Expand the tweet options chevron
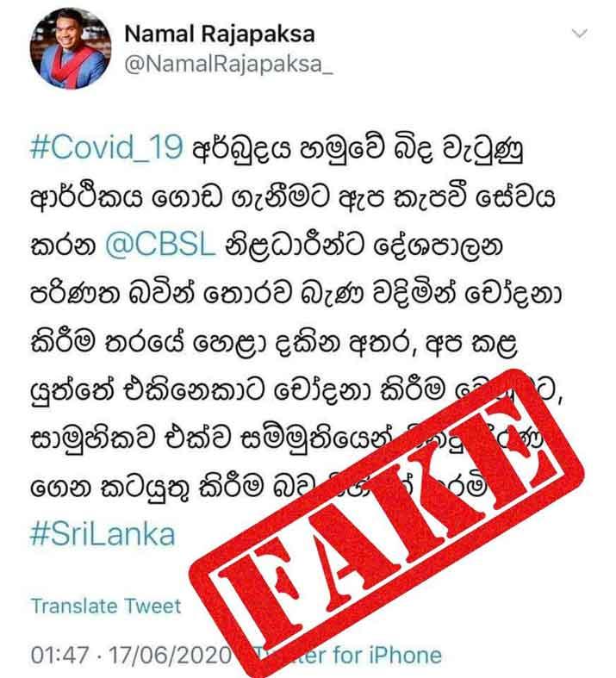616x678 pixels. click(x=579, y=33)
